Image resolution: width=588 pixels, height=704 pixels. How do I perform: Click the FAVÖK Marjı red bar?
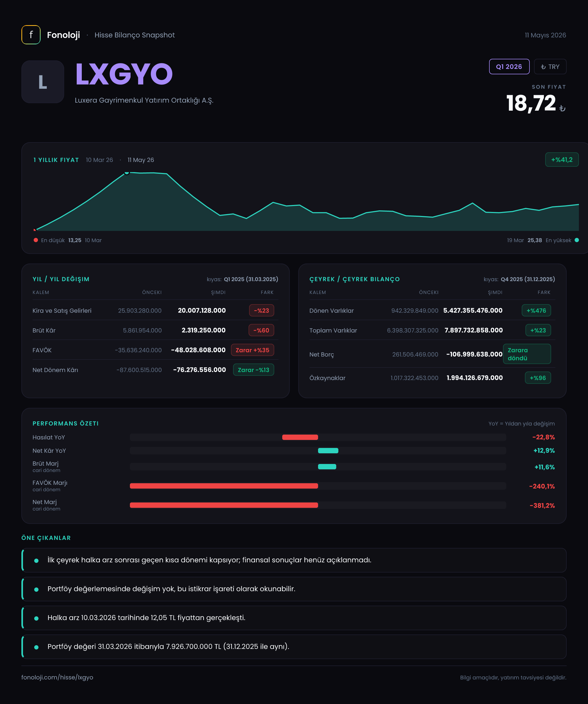click(224, 486)
